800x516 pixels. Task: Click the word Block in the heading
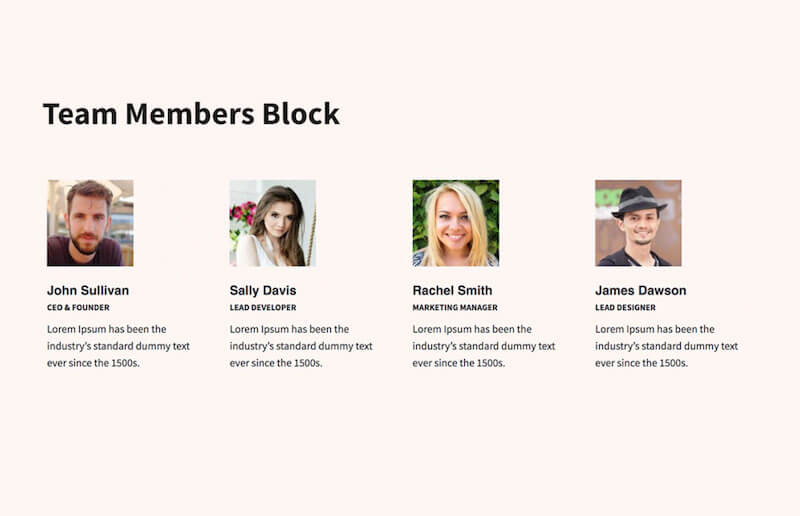pyautogui.click(x=301, y=114)
